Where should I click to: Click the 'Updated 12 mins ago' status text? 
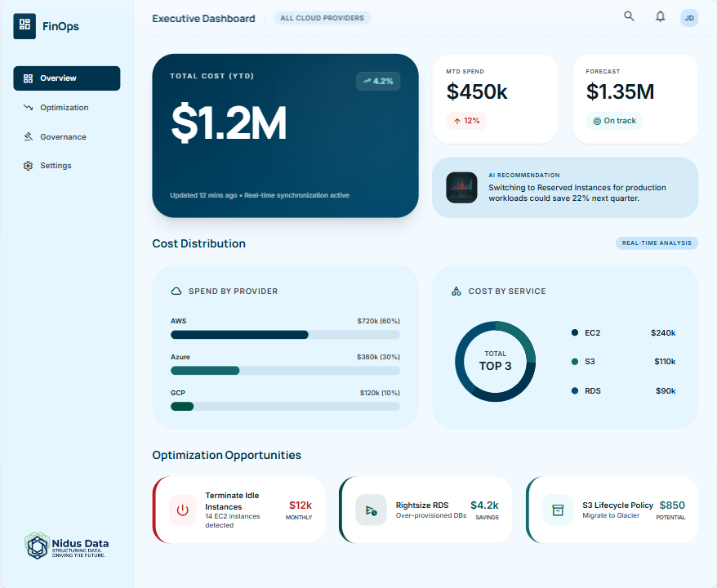[260, 195]
